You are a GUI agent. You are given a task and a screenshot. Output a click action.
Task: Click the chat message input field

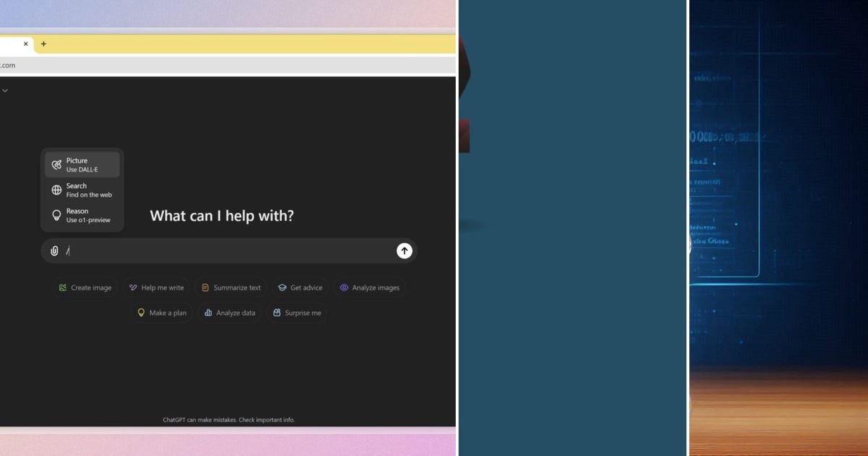coord(217,251)
